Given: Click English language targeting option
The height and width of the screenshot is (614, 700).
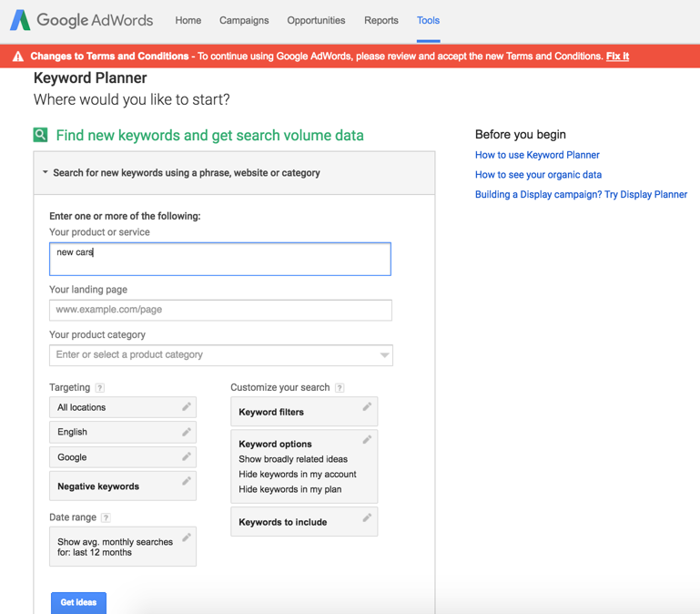Looking at the screenshot, I should click(x=123, y=432).
